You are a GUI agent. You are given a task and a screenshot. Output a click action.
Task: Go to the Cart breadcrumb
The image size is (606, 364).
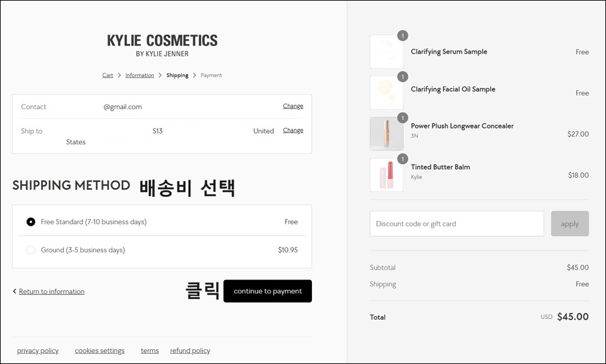pyautogui.click(x=107, y=75)
